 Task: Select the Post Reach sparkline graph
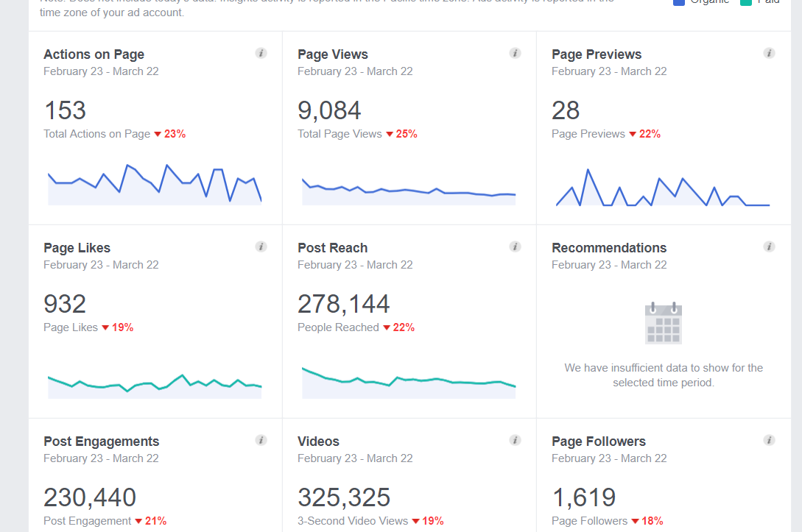pos(409,383)
